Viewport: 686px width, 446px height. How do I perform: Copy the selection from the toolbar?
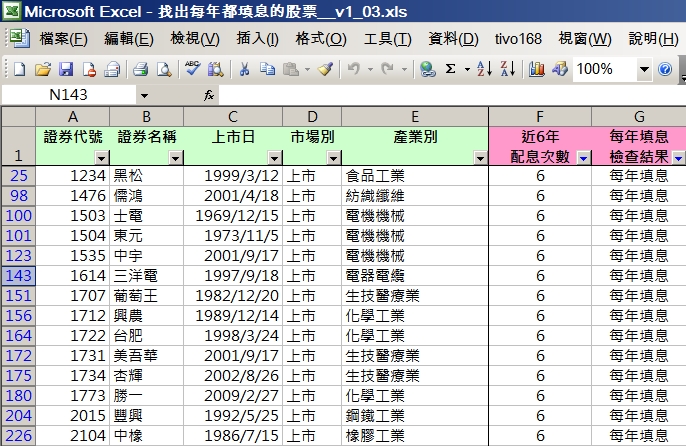coord(267,69)
